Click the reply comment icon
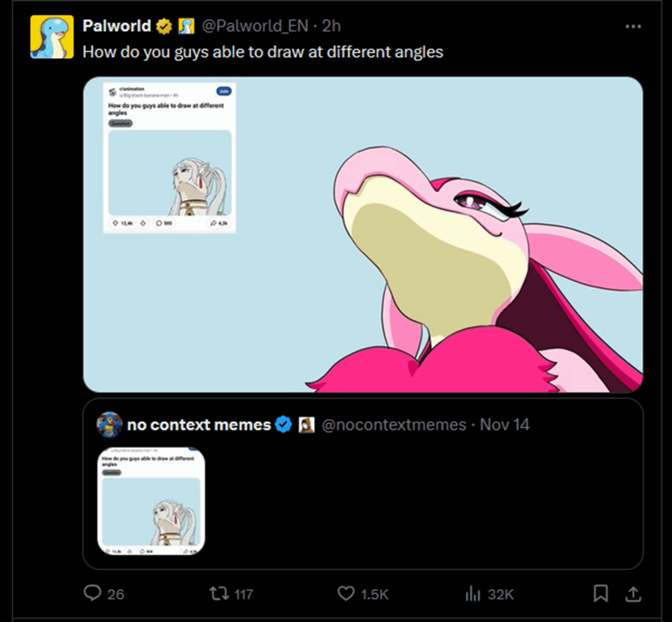Image resolution: width=672 pixels, height=622 pixels. pos(92,594)
